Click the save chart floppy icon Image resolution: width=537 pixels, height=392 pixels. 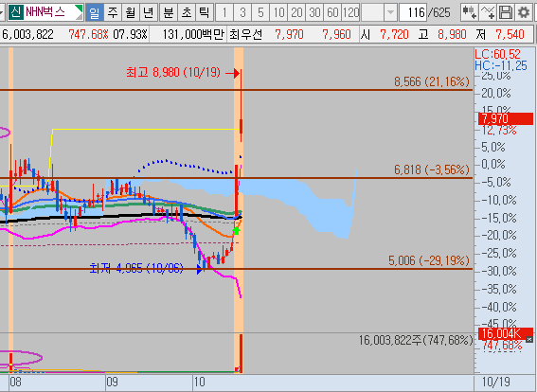tap(506, 12)
